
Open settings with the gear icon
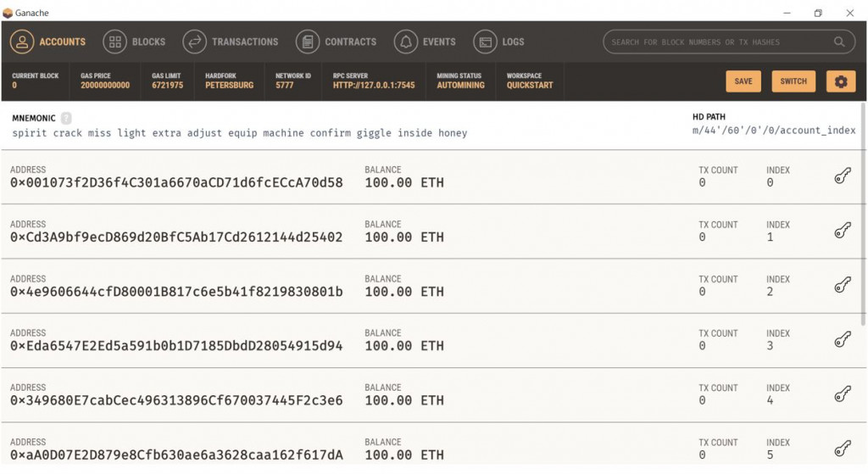coord(841,81)
